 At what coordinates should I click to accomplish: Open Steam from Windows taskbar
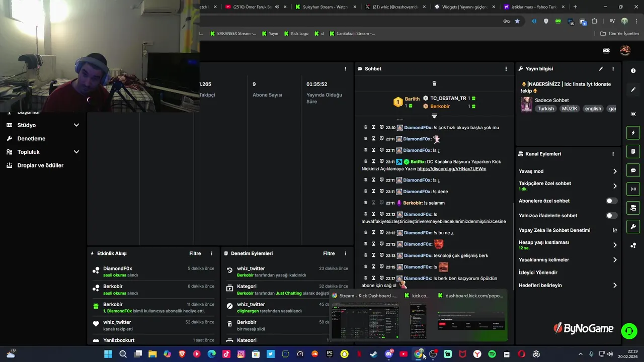pos(374,354)
